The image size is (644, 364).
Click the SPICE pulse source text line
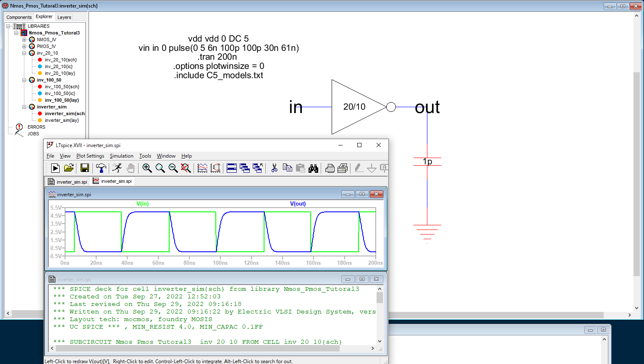pos(219,48)
